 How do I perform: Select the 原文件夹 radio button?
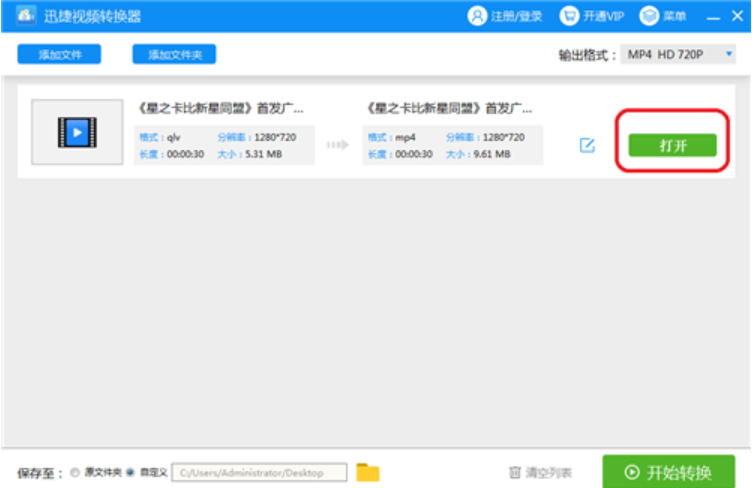[x=76, y=472]
